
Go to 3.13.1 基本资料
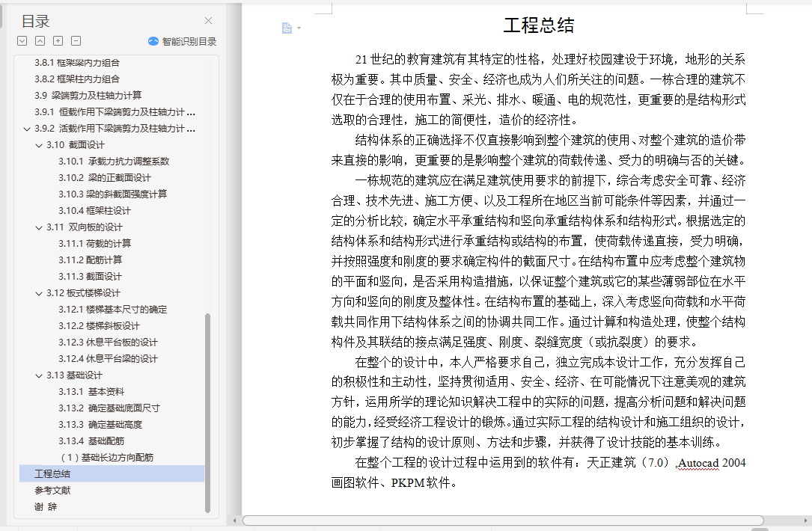[x=91, y=393]
